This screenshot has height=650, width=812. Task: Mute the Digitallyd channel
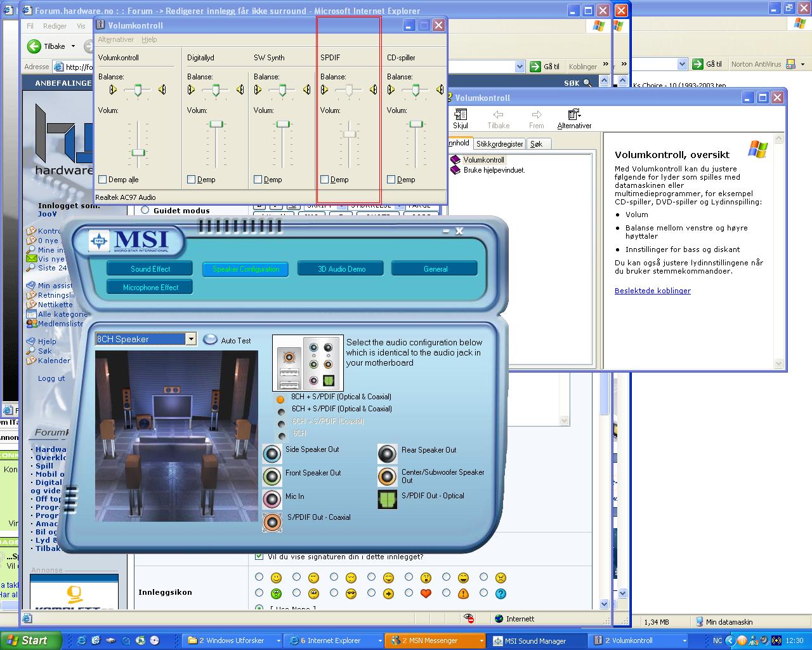point(192,180)
